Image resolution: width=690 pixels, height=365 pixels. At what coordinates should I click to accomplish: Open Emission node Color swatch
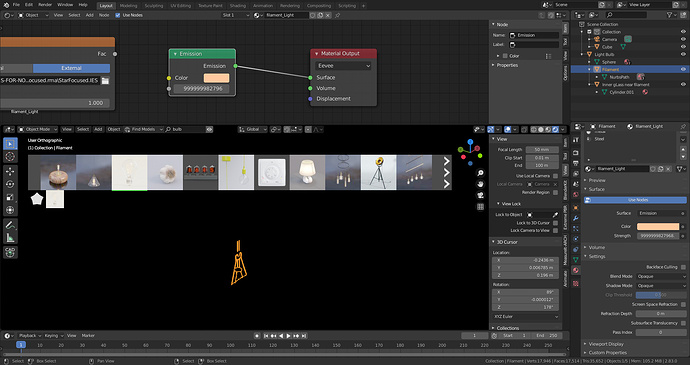(216, 78)
